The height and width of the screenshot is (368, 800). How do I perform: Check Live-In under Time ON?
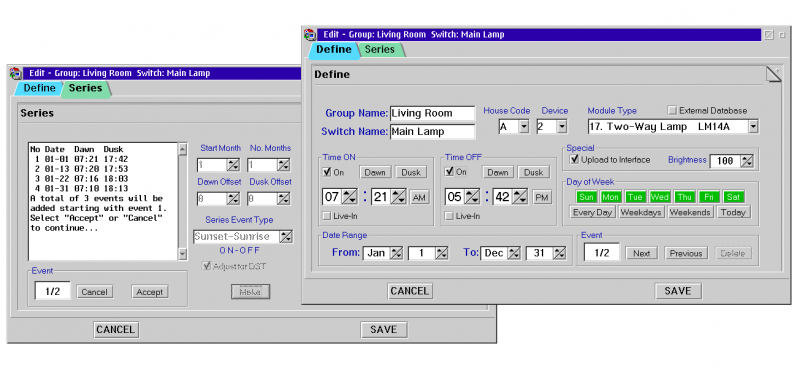[327, 216]
